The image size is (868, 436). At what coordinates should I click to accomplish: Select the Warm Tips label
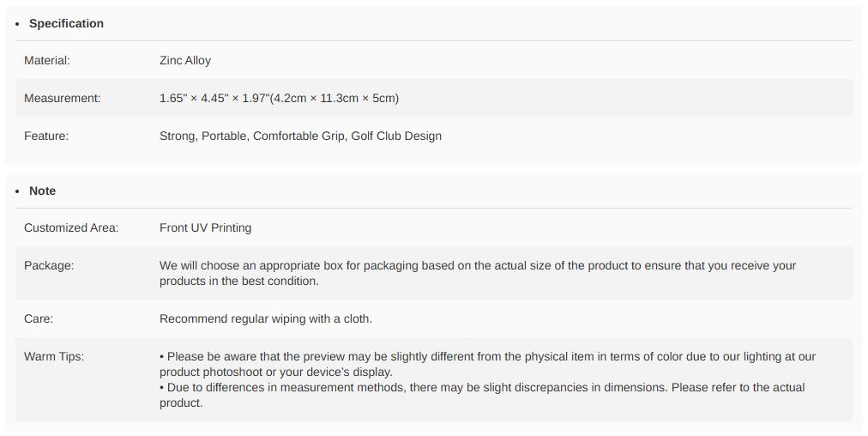tap(54, 356)
